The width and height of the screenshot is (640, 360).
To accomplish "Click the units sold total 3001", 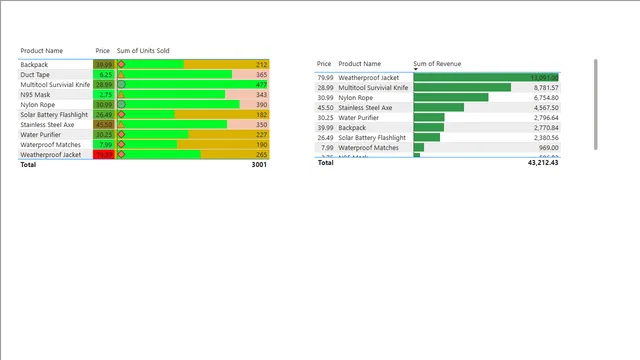I will pos(259,164).
